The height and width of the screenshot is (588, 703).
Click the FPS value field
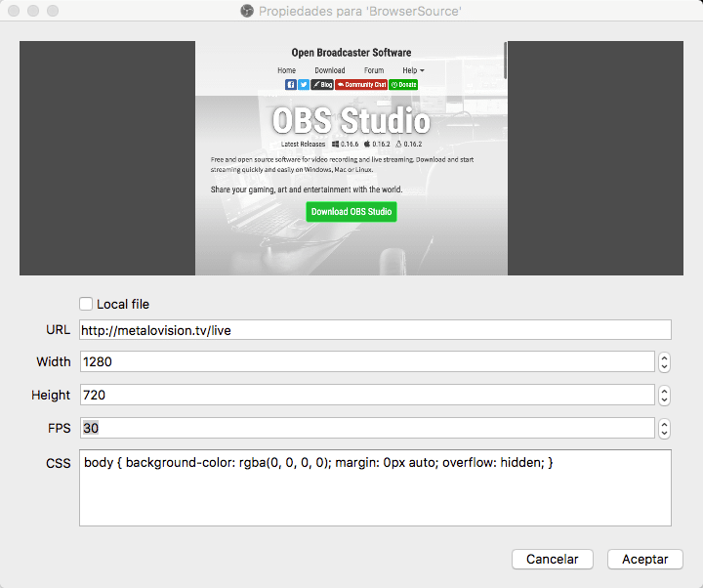click(367, 428)
